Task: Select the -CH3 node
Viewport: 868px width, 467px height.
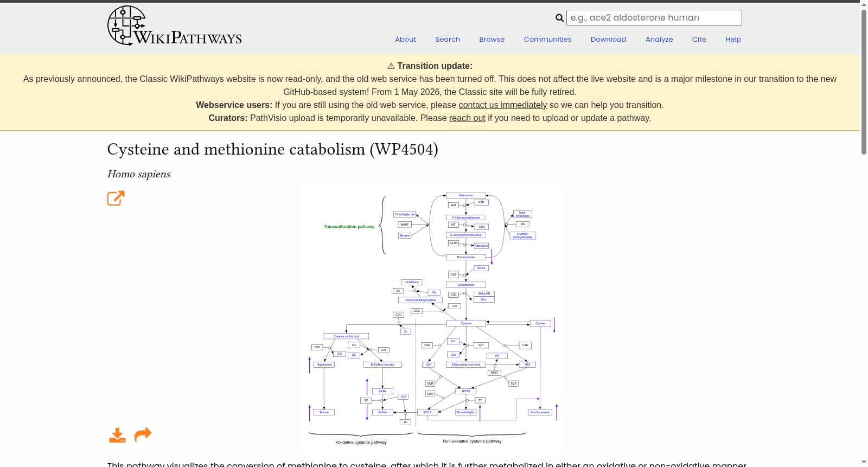Action: (481, 227)
